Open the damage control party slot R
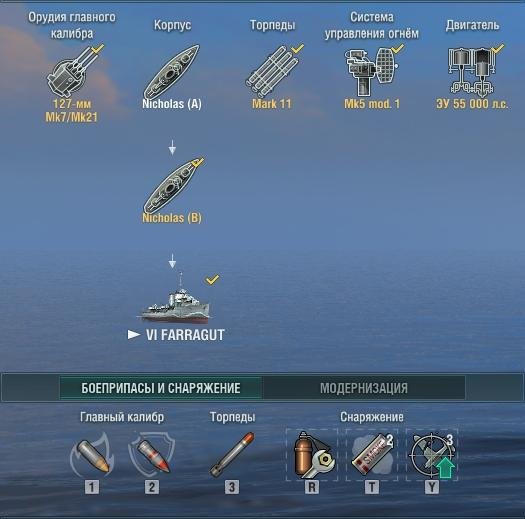The image size is (525, 519). pyautogui.click(x=312, y=455)
